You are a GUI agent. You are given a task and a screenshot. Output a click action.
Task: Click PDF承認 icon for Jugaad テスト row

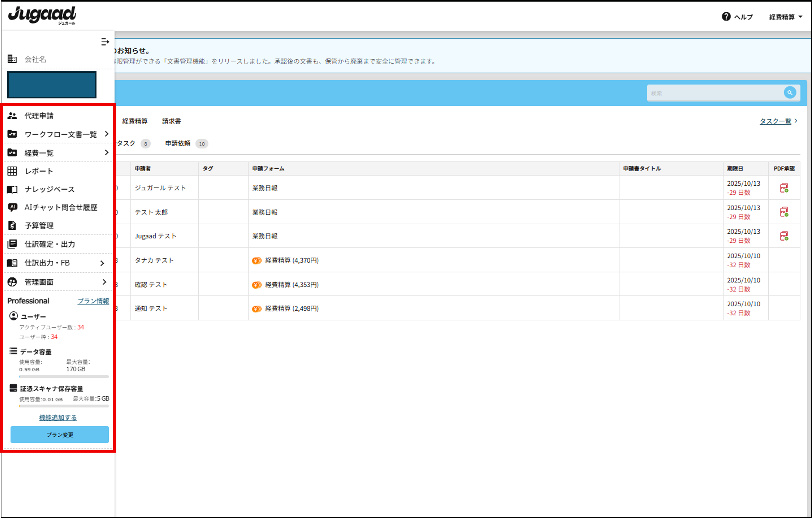(784, 236)
